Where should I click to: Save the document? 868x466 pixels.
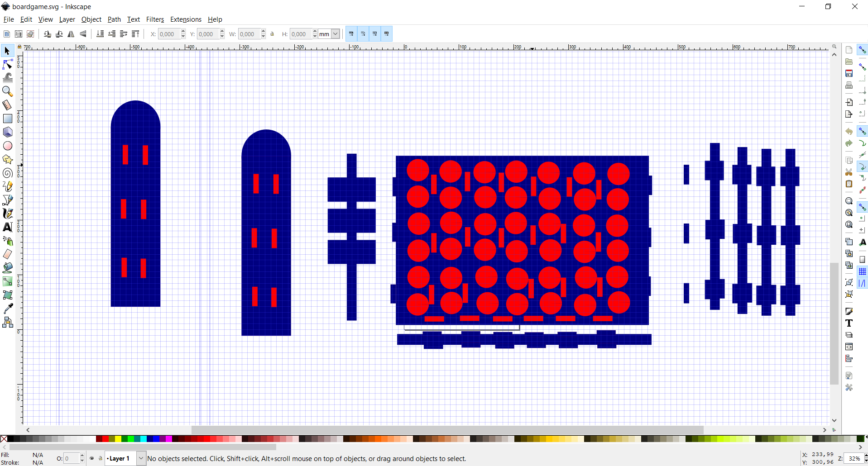(849, 73)
